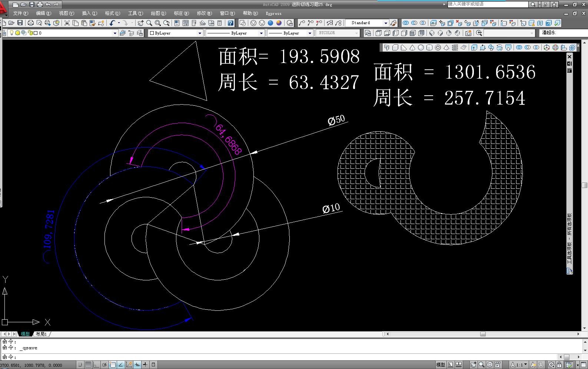588x369 pixels.
Task: Open the 视图(V) menu
Action: [67, 13]
